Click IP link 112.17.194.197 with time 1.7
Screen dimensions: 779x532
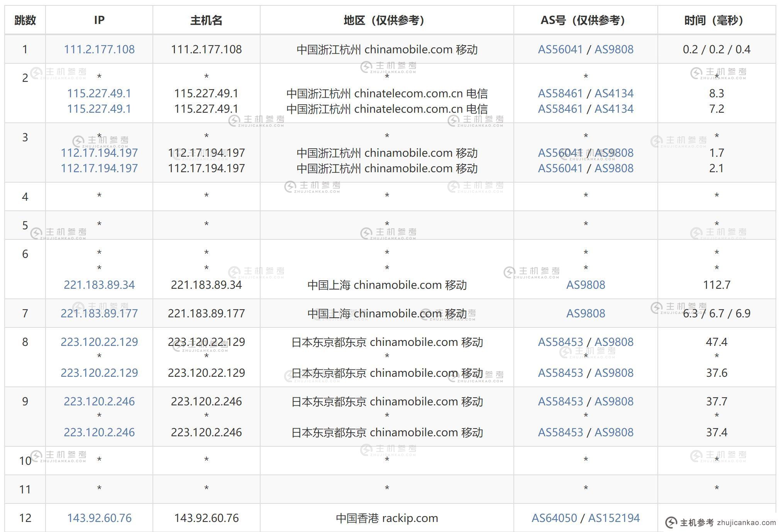tap(99, 153)
